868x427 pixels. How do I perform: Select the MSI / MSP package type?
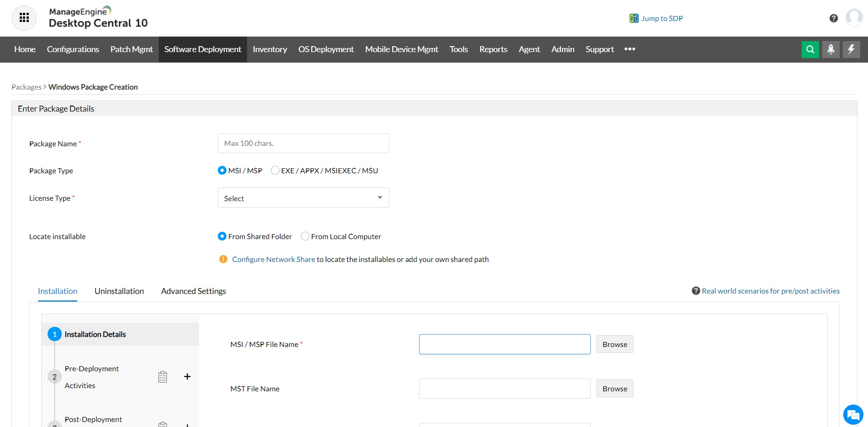(222, 171)
